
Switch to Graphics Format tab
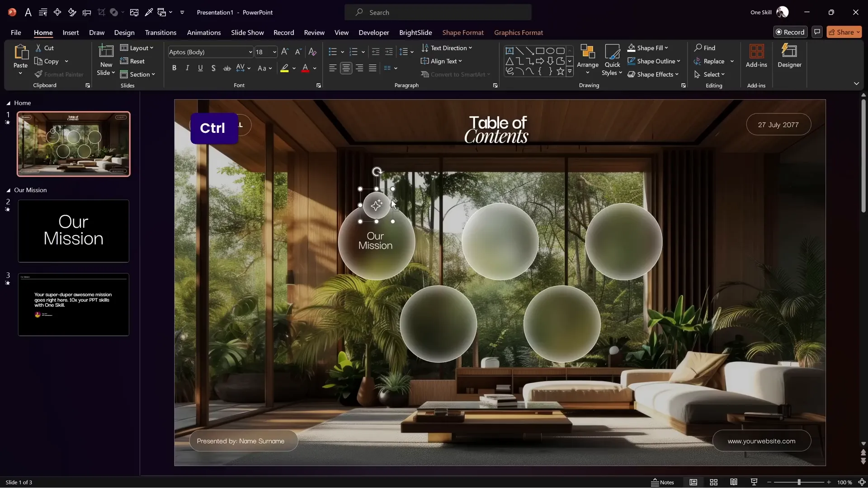[x=519, y=33]
